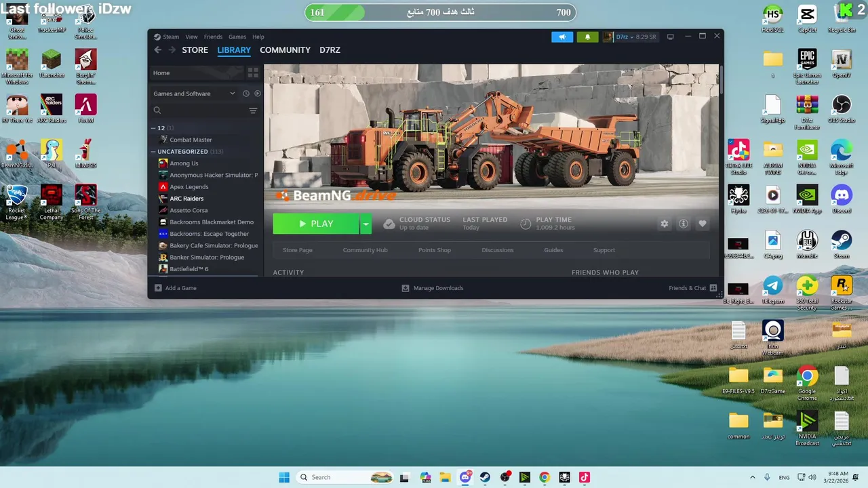Open the Support link
The image size is (868, 488).
click(604, 250)
